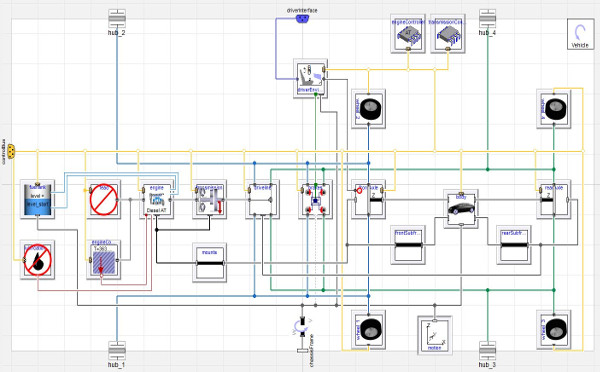Select the rearAxle block
Viewport: 600px width, 372px height.
pyautogui.click(x=554, y=199)
